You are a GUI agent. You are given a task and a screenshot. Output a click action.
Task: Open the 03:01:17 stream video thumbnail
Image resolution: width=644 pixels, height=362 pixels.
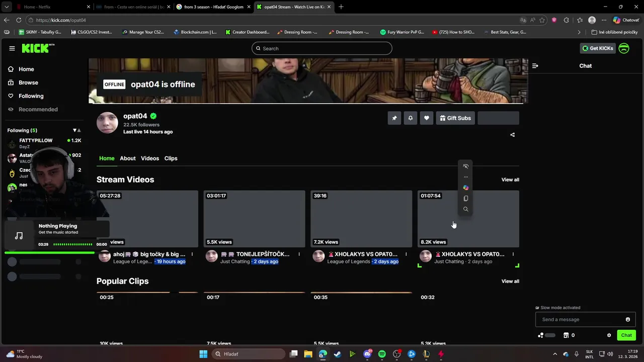pos(254,219)
